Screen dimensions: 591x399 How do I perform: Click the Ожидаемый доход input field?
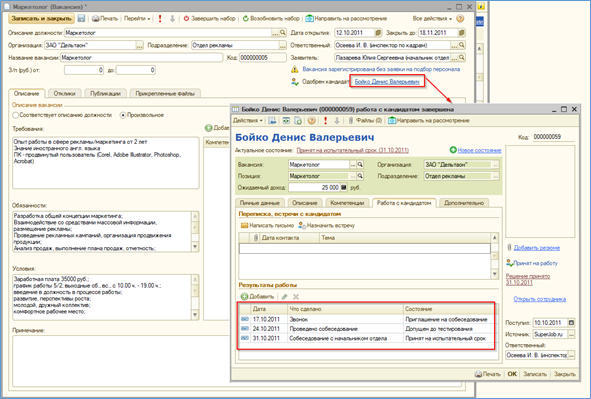(314, 187)
